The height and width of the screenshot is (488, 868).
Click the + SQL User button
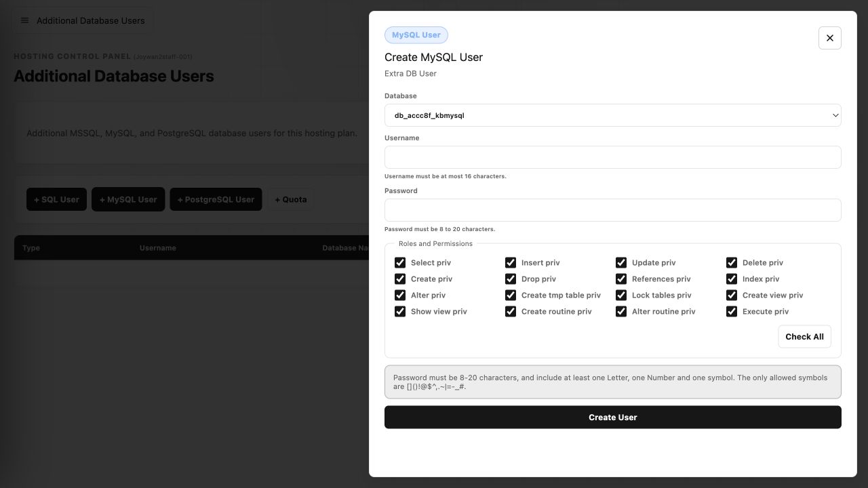(56, 199)
